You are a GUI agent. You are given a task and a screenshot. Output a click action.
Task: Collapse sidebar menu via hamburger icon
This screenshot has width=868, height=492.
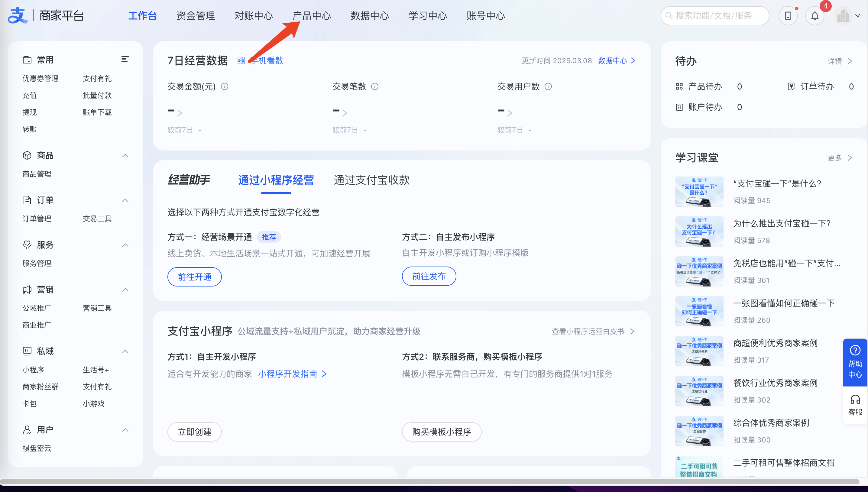(125, 59)
